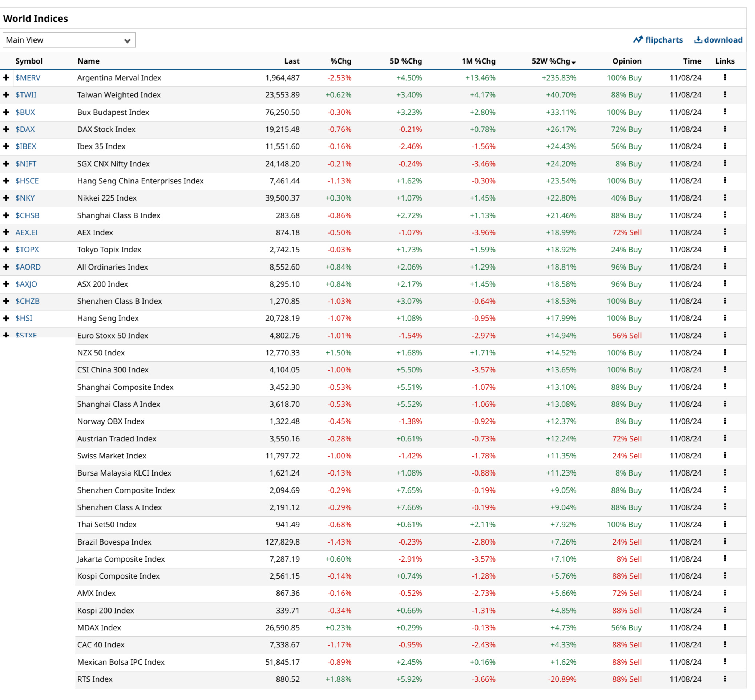Open the $BUX symbol link

tap(25, 112)
